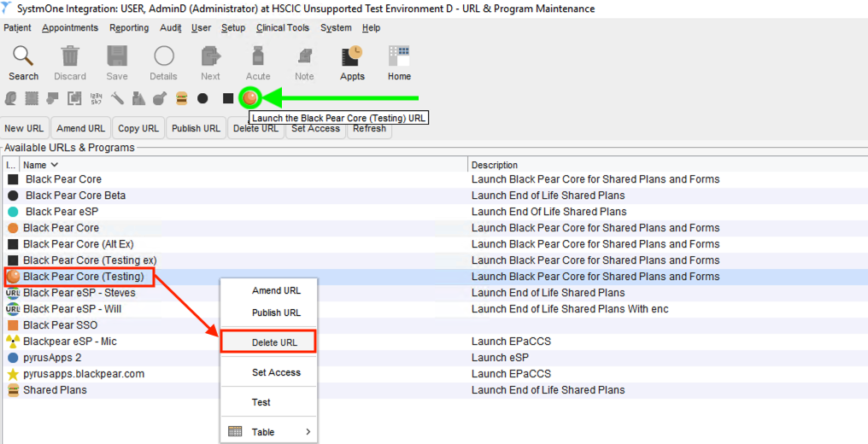Click the blue circle icon of pyrusApps 2
The height and width of the screenshot is (444, 868).
(x=14, y=358)
